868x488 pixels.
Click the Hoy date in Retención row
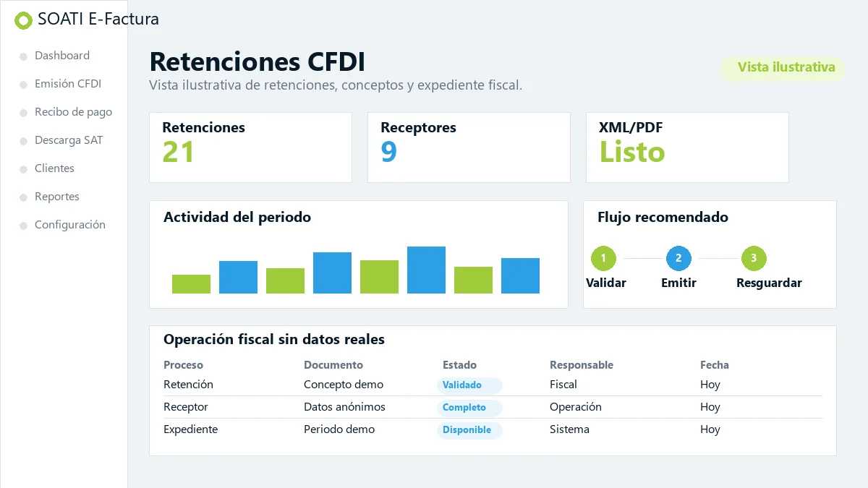point(710,385)
